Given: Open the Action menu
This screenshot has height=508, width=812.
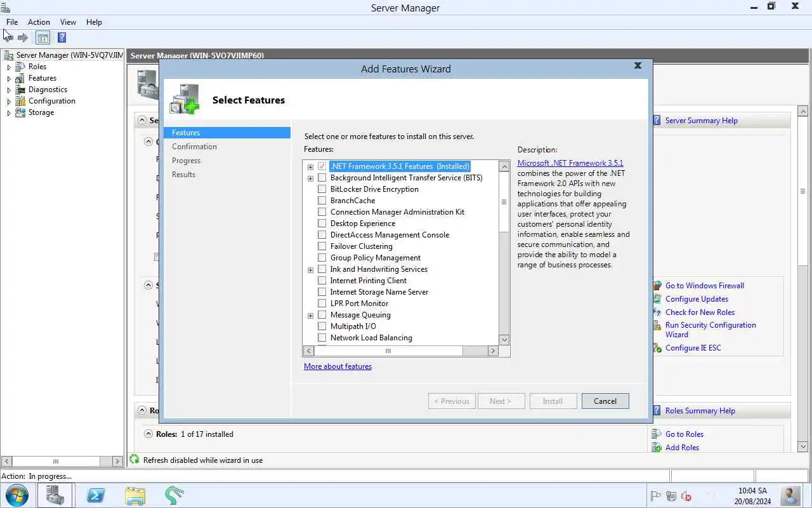Looking at the screenshot, I should coord(39,22).
